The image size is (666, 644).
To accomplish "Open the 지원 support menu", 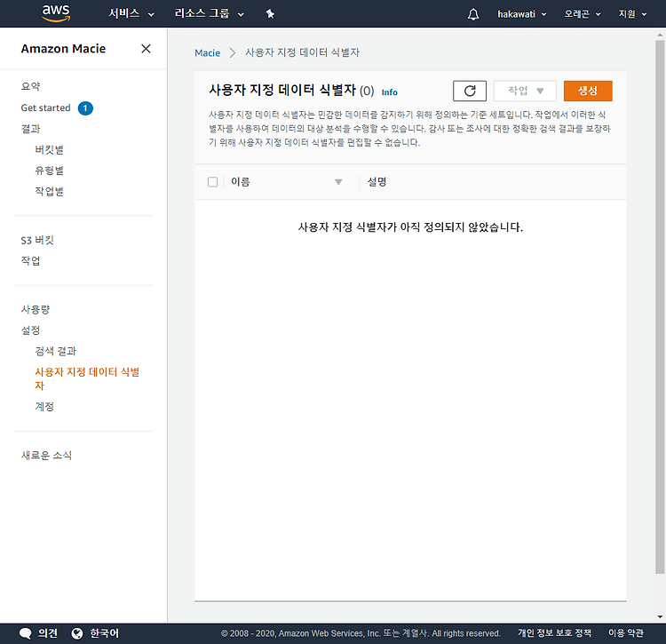I will (632, 14).
